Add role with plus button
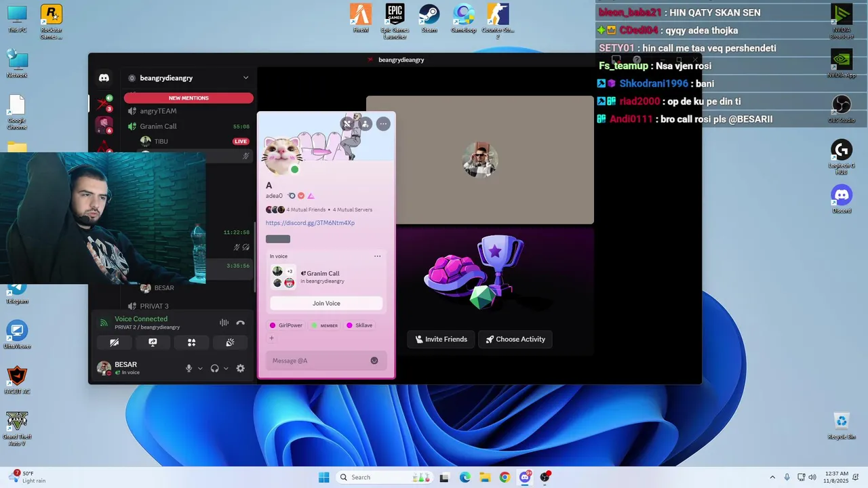The width and height of the screenshot is (868, 488). (x=271, y=338)
